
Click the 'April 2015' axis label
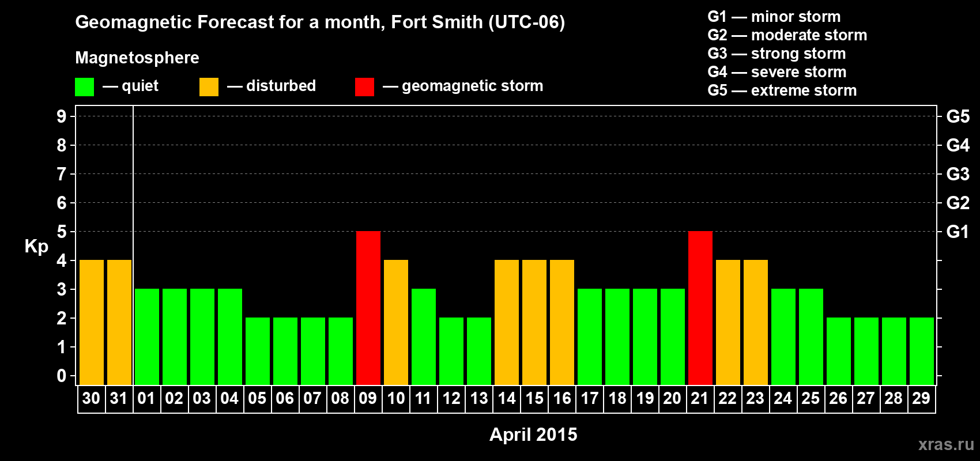533,434
